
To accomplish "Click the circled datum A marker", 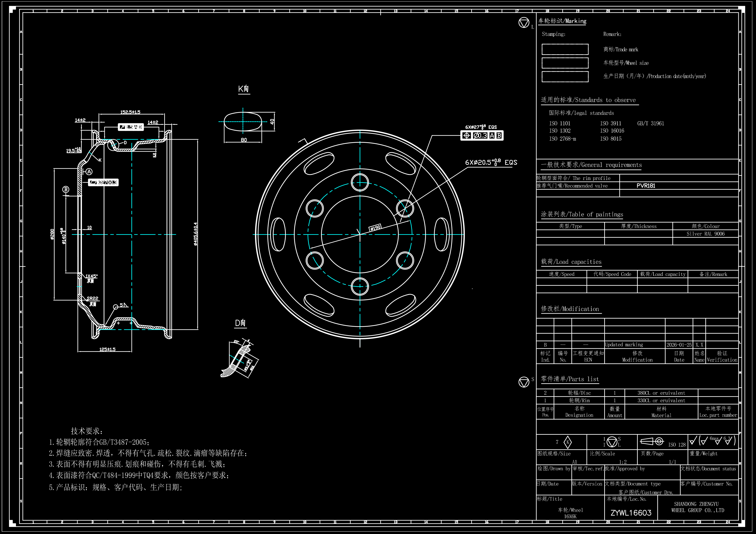I will pos(89,172).
